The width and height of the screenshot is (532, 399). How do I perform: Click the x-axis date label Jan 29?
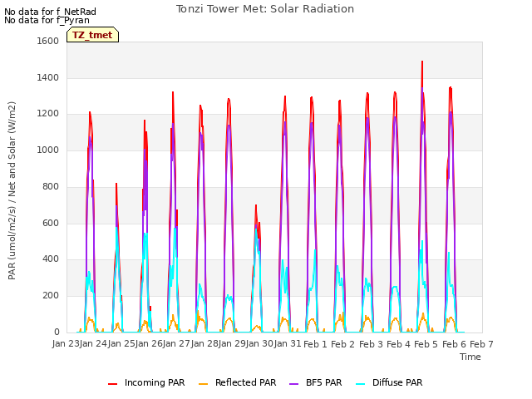(232, 343)
